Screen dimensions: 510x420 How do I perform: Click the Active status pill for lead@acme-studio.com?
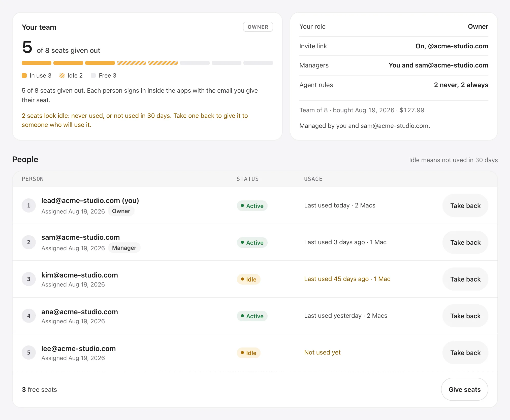252,206
